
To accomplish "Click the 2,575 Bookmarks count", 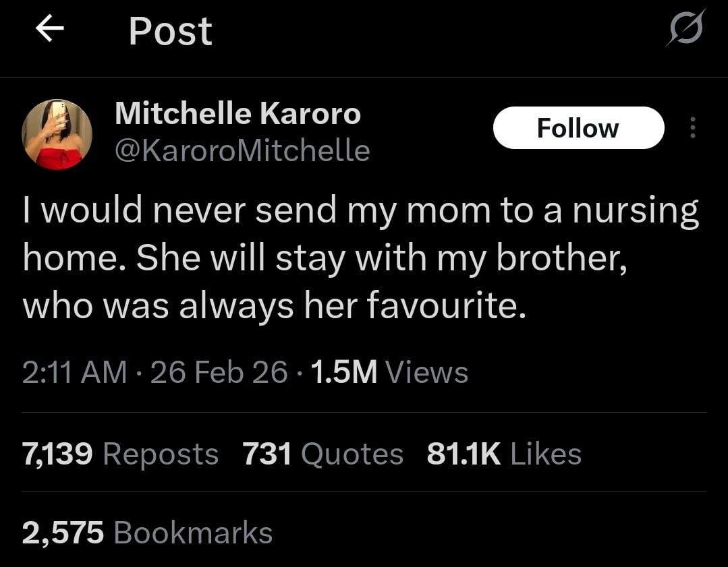I will [x=147, y=533].
